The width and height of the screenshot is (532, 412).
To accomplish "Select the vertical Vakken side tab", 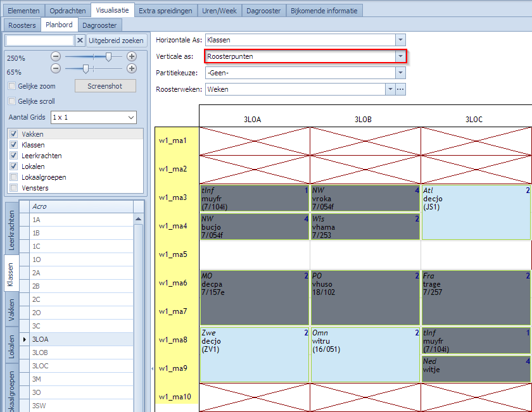I will click(11, 309).
